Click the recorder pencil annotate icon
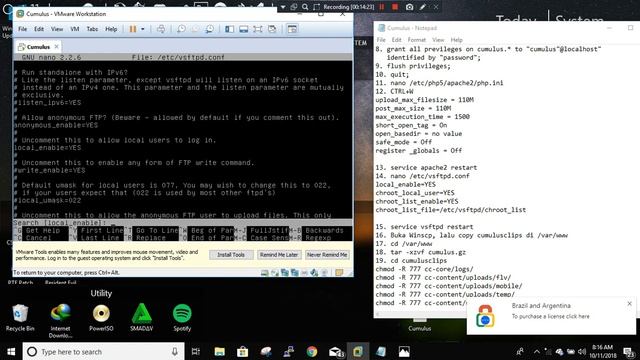The height and width of the screenshot is (360, 640). [422, 7]
